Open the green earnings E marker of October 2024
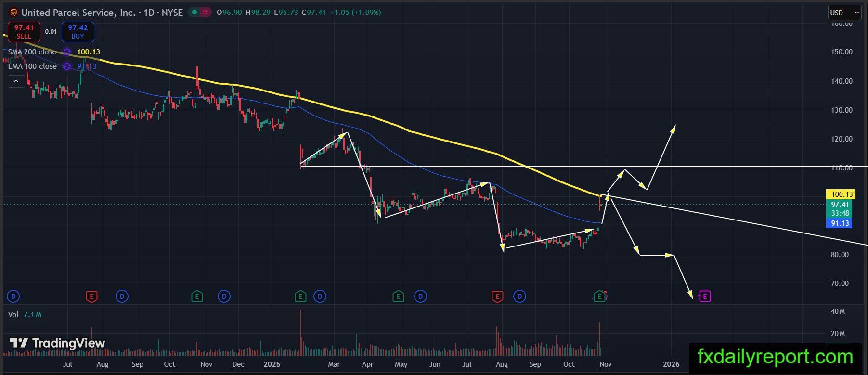This screenshot has height=375, width=868. coord(197,296)
